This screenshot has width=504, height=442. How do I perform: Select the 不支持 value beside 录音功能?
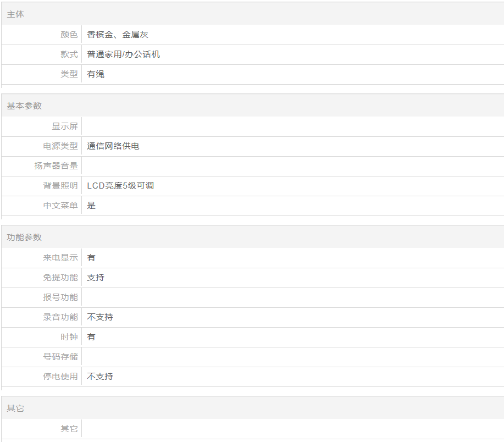click(x=100, y=317)
